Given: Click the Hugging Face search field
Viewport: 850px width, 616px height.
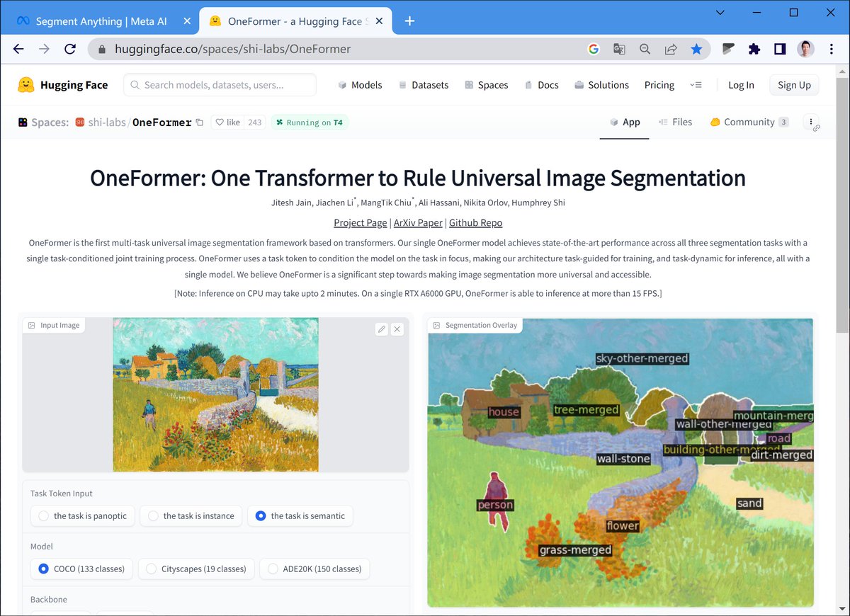Looking at the screenshot, I should tap(220, 85).
